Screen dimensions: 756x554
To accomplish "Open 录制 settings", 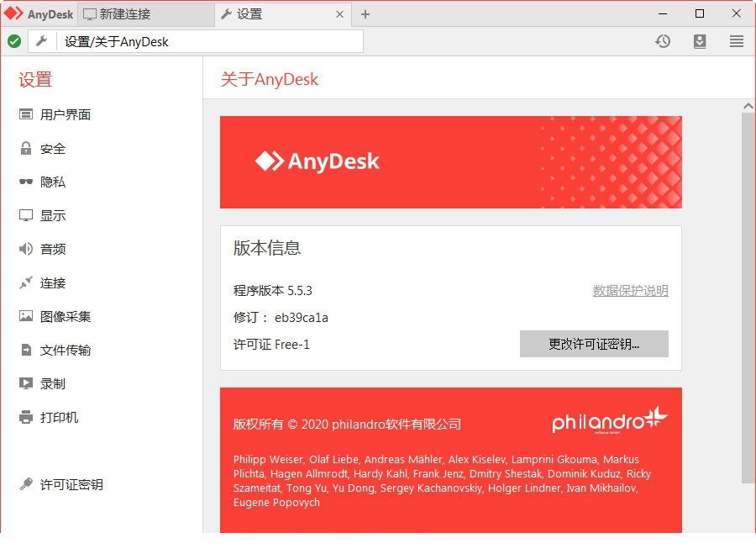I will click(53, 383).
